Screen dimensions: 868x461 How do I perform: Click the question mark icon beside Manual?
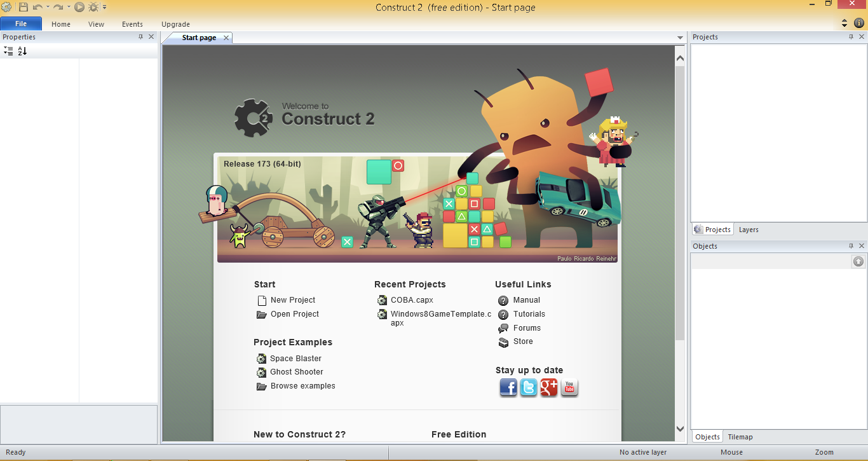pyautogui.click(x=503, y=301)
